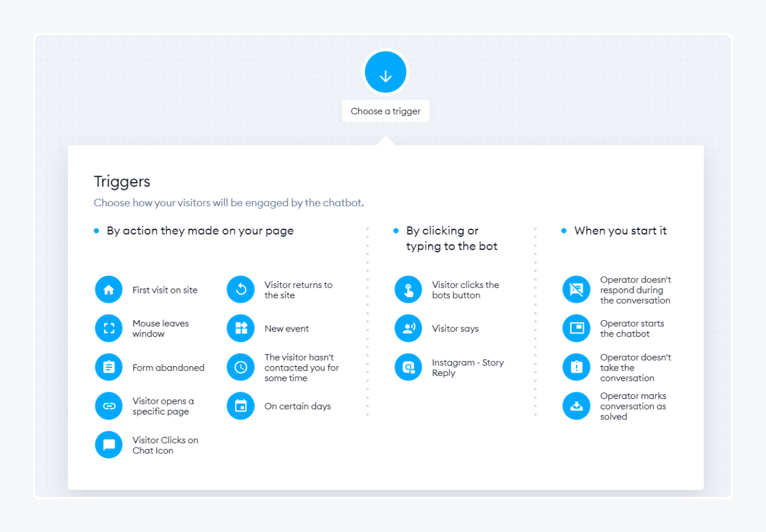Select the visitor hasn't contacted you clock icon
766x532 pixels.
tap(241, 367)
